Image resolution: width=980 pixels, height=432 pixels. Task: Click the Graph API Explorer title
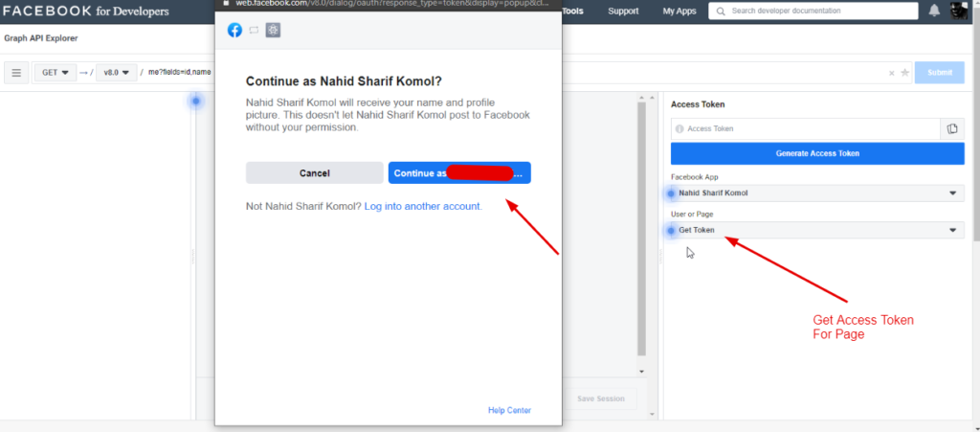(40, 38)
